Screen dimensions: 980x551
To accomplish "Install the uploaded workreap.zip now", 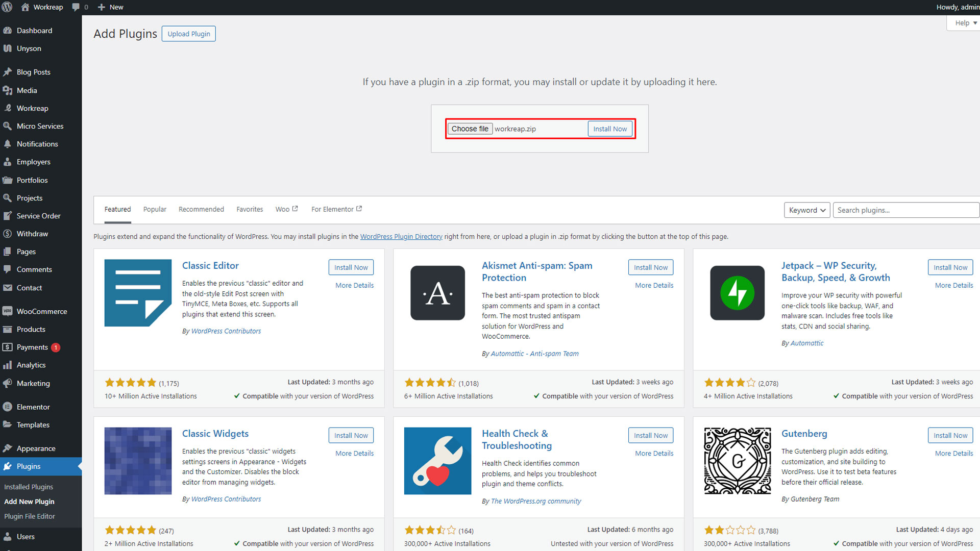I will [x=610, y=129].
